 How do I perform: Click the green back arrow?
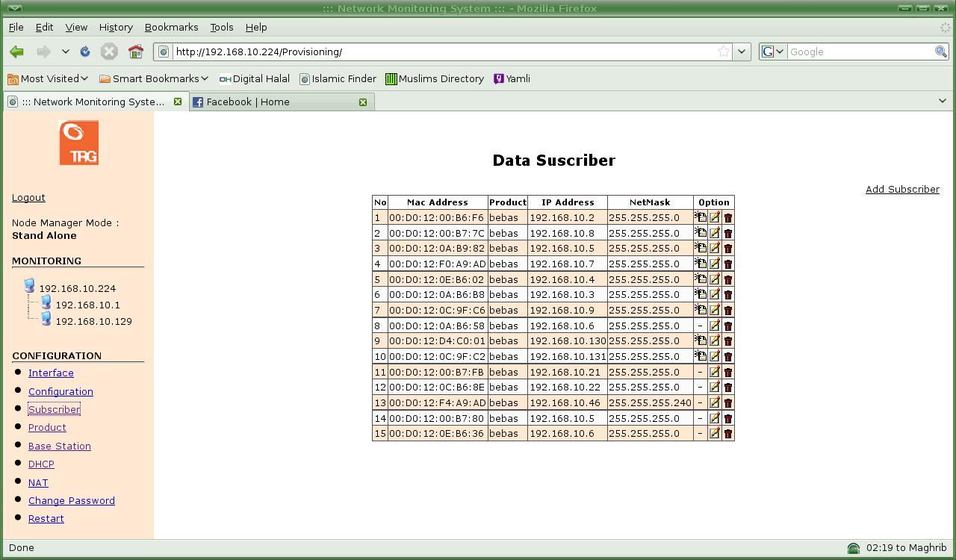(16, 52)
